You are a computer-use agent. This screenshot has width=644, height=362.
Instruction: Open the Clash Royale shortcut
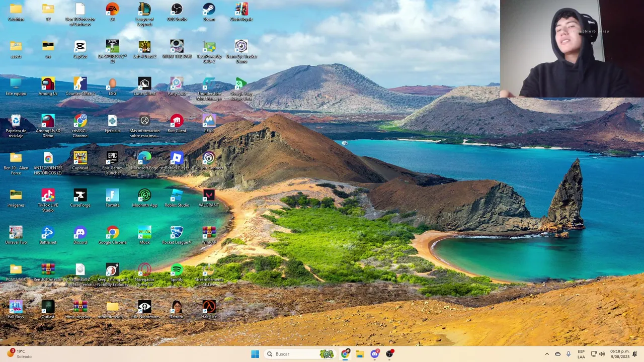click(241, 12)
